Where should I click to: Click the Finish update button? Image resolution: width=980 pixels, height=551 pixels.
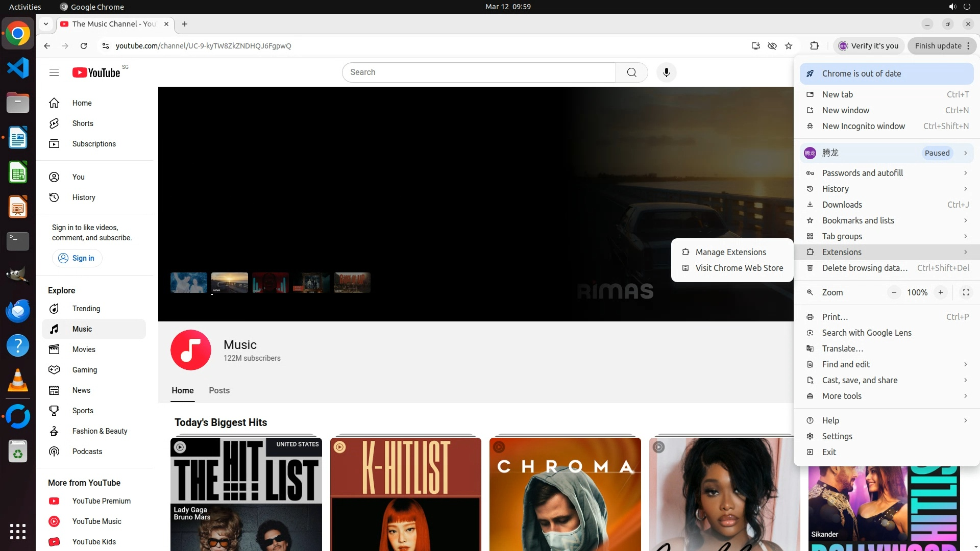point(938,46)
